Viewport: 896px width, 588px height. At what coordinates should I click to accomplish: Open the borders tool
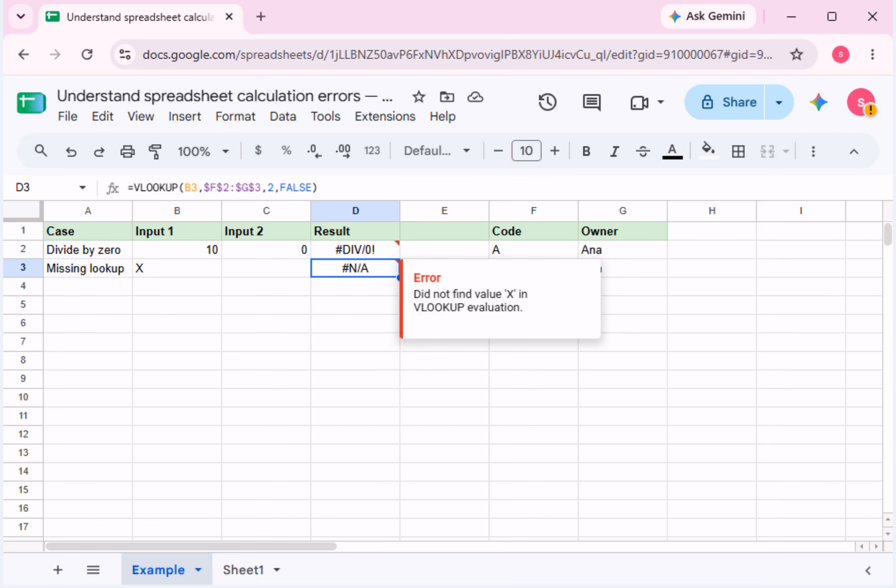tap(738, 151)
